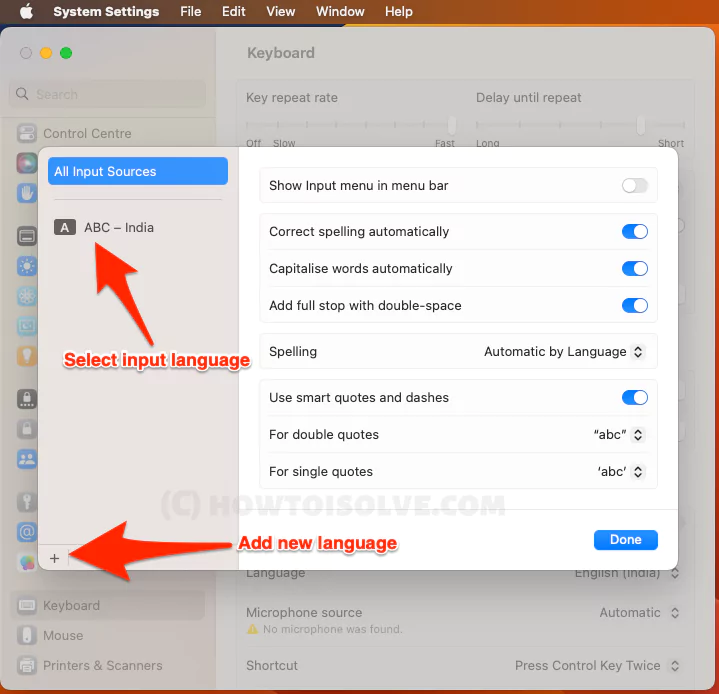Click the Keyboard sidebar icon
The height and width of the screenshot is (694, 719).
pyautogui.click(x=27, y=605)
